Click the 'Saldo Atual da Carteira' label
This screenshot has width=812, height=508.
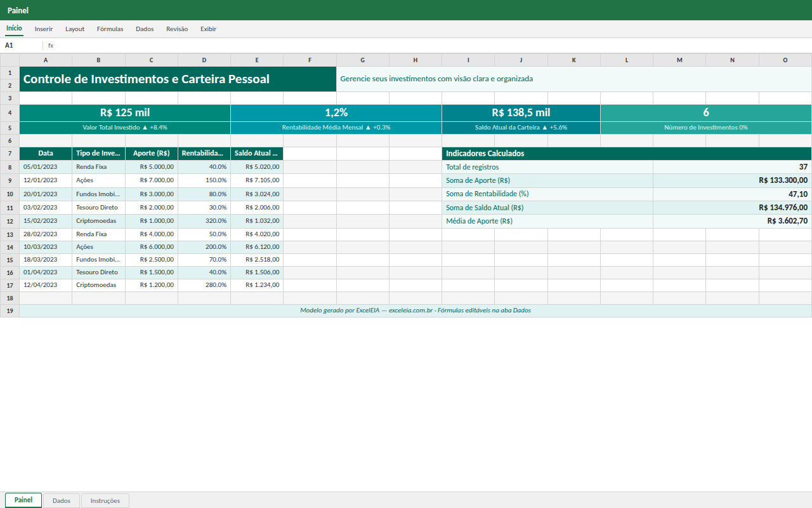pyautogui.click(x=521, y=128)
